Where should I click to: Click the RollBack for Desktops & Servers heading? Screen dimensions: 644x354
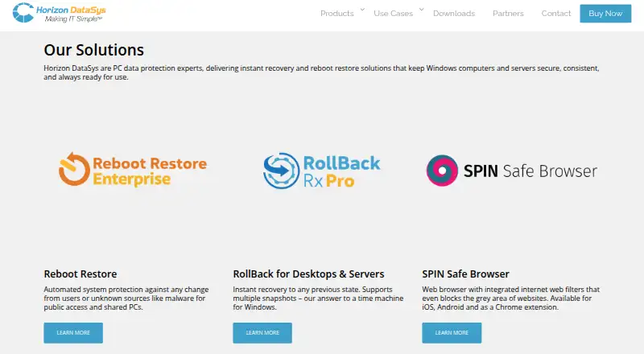pyautogui.click(x=308, y=274)
